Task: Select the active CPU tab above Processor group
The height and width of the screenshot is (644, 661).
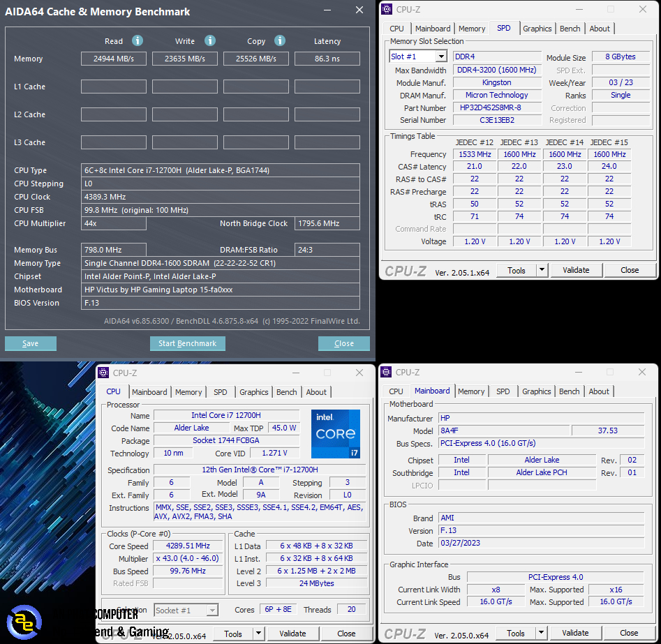Action: click(x=113, y=391)
